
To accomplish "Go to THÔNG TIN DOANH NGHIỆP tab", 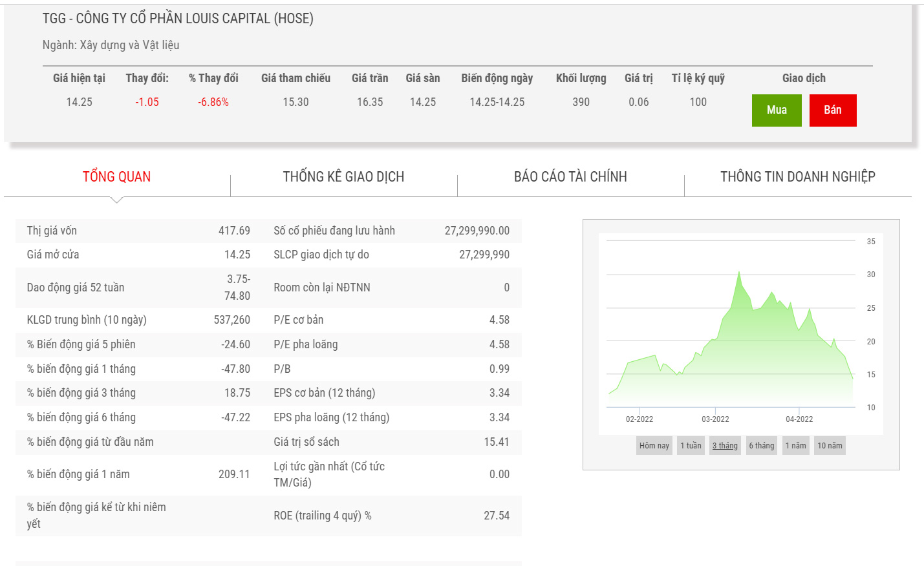I will point(797,177).
